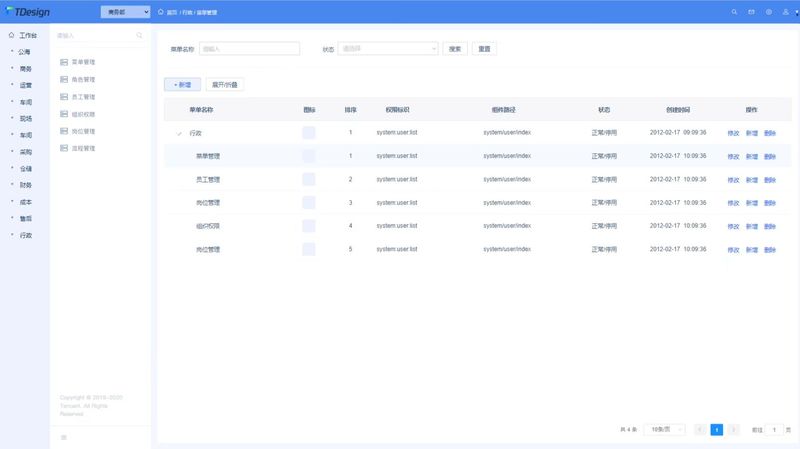Click the icon cell in 行政 row

point(309,133)
